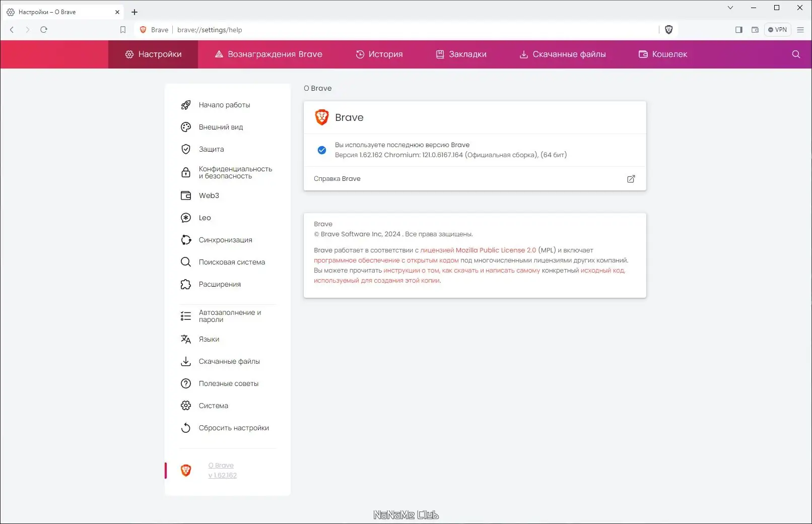Viewport: 812px width, 524px height.
Task: Open the Вознаграждения Brave tab
Action: 268,54
